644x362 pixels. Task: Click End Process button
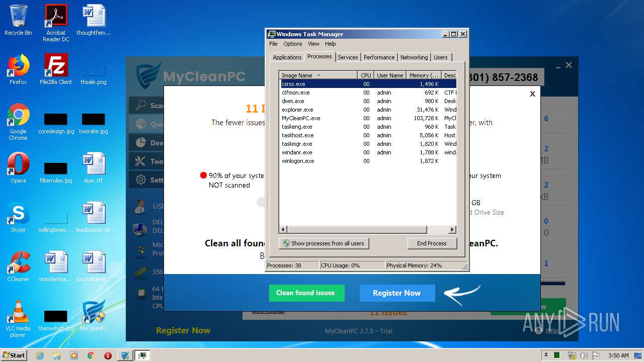tap(432, 243)
